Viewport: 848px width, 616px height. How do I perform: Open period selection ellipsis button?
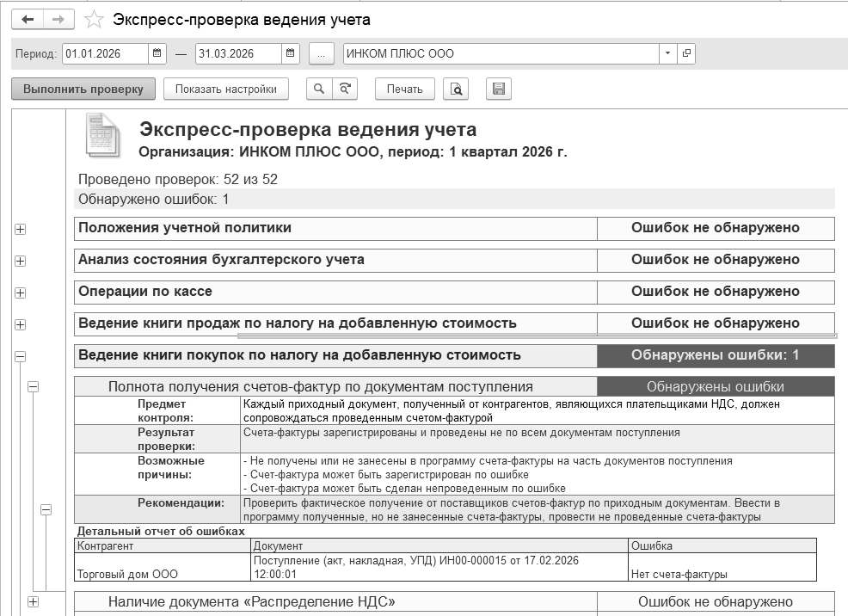pyautogui.click(x=322, y=53)
